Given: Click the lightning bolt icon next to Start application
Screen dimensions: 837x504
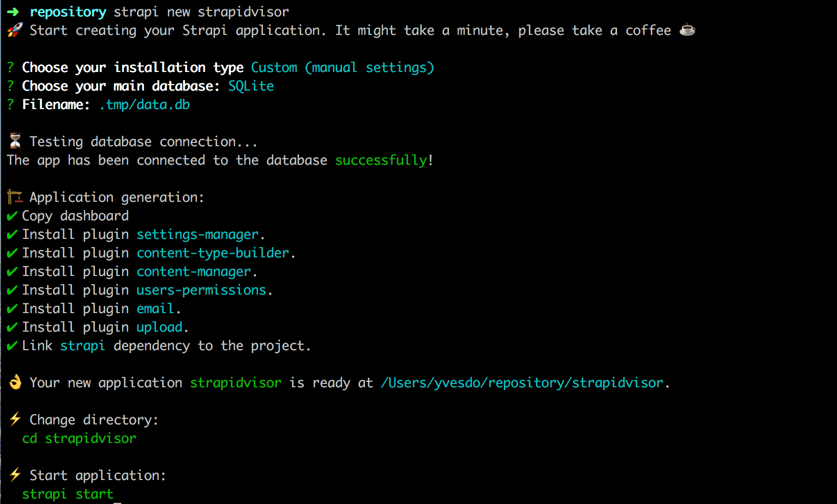Looking at the screenshot, I should 15,475.
